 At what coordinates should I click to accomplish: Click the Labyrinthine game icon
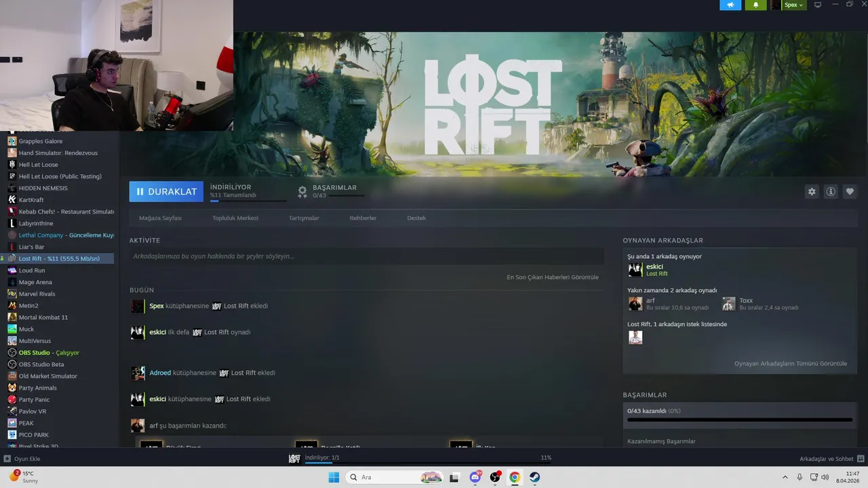(12, 223)
